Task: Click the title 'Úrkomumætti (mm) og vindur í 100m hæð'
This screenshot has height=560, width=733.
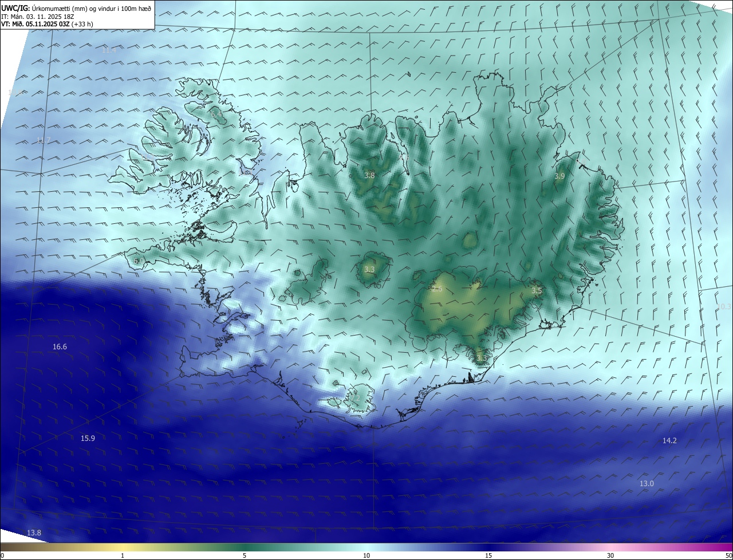Action: 90,8
